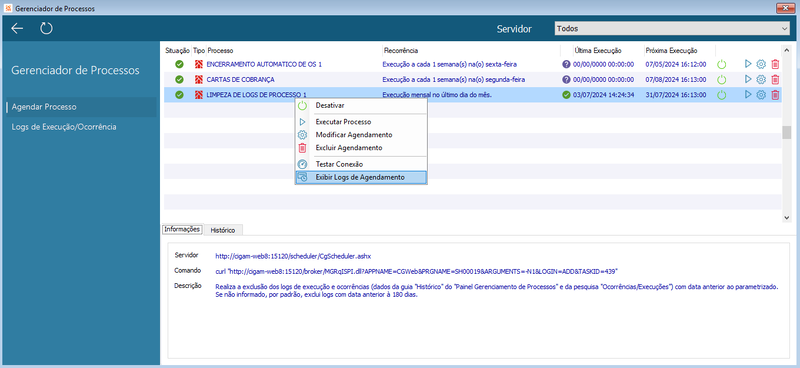Click question mark icon in ENCERRAMENTO AUTOMATICO row

point(566,64)
